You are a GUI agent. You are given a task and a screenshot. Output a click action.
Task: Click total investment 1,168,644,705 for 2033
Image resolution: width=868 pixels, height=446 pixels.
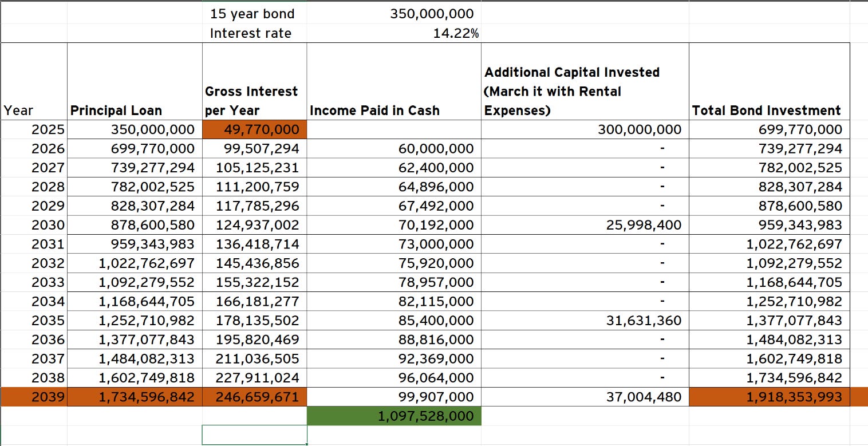[x=769, y=282]
